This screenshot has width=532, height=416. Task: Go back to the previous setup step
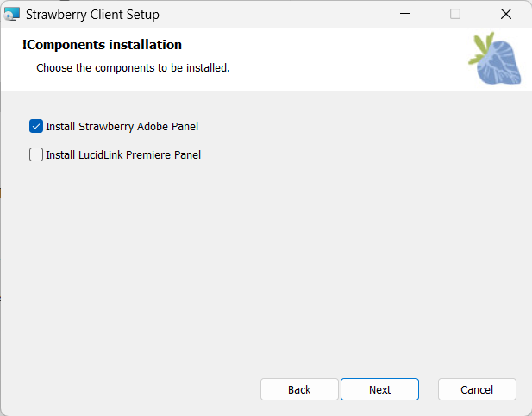pyautogui.click(x=299, y=389)
